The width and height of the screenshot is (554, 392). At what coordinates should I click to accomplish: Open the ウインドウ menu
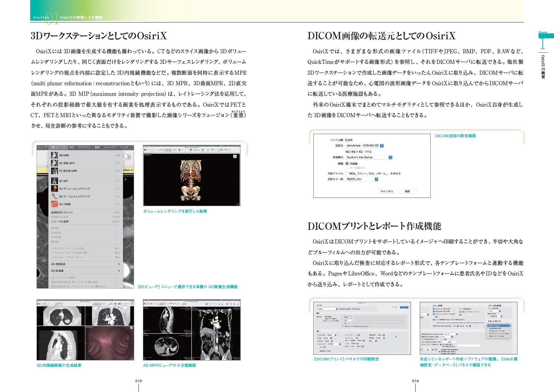(x=110, y=147)
